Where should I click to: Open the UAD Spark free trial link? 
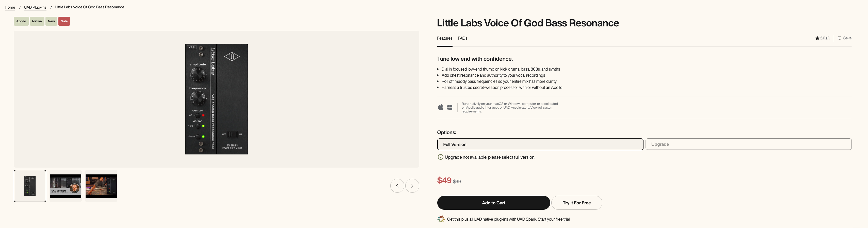pos(508,219)
